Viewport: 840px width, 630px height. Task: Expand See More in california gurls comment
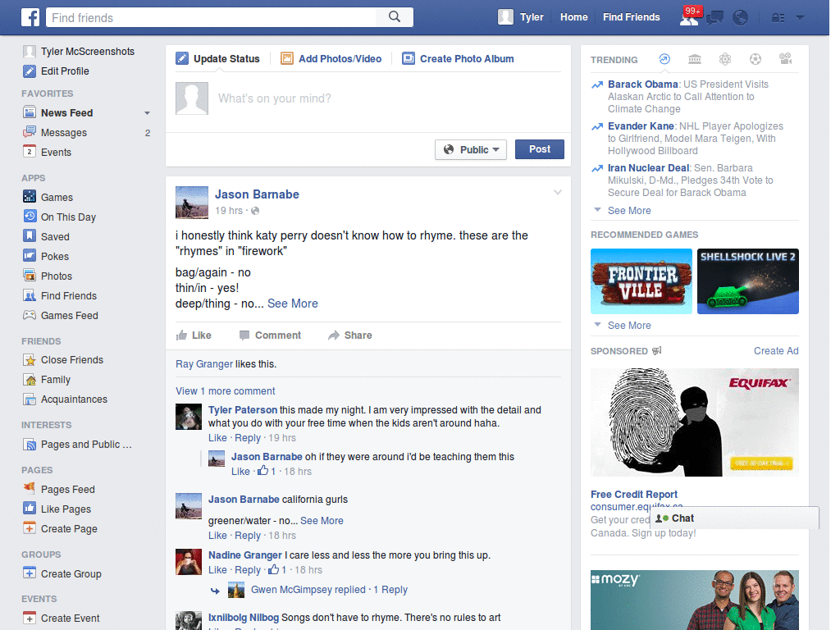(322, 521)
